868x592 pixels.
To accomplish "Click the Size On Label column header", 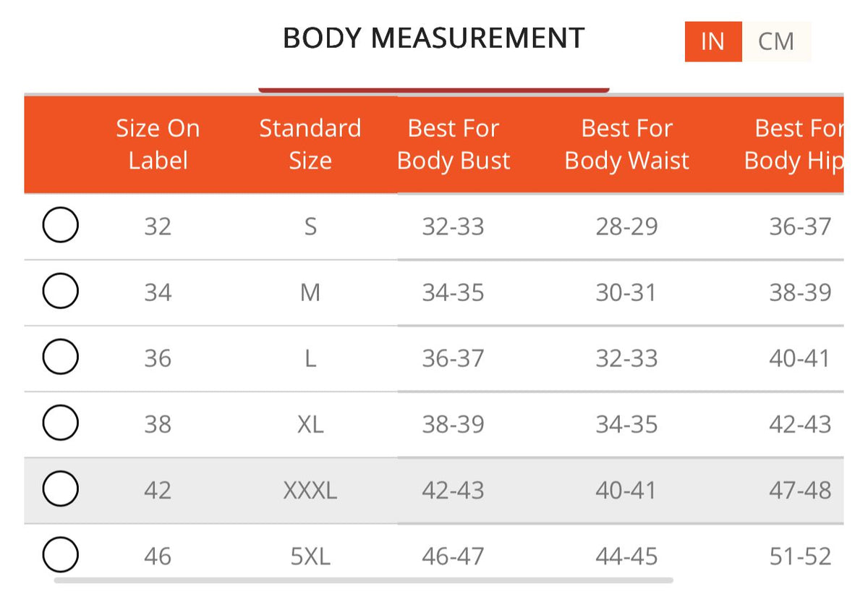I will click(x=158, y=144).
